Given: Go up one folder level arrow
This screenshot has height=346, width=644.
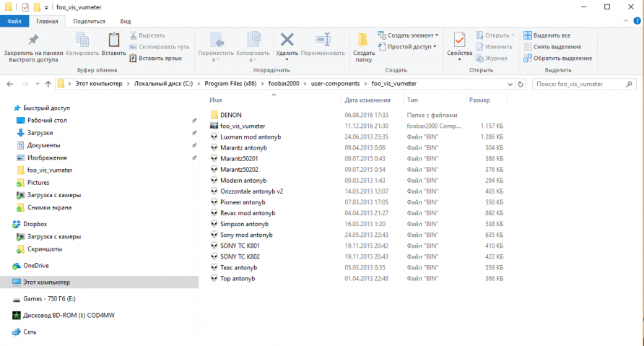Looking at the screenshot, I should tap(46, 84).
